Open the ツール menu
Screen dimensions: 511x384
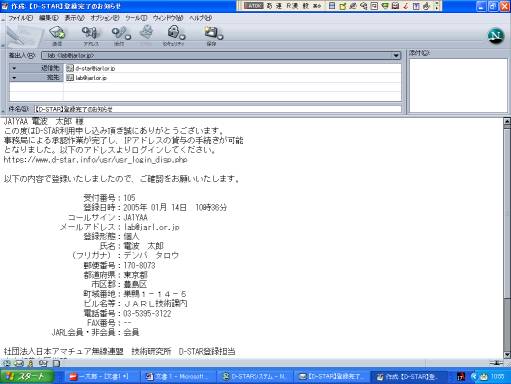pos(136,18)
